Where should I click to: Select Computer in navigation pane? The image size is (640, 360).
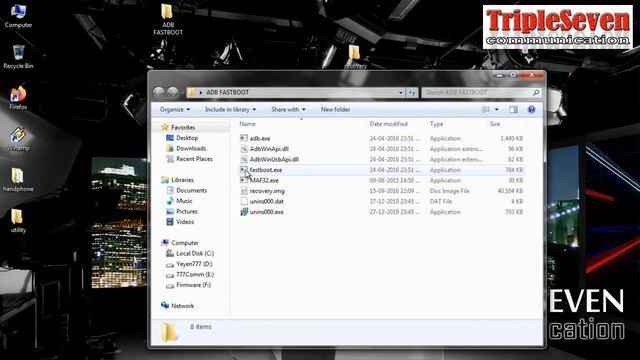184,243
